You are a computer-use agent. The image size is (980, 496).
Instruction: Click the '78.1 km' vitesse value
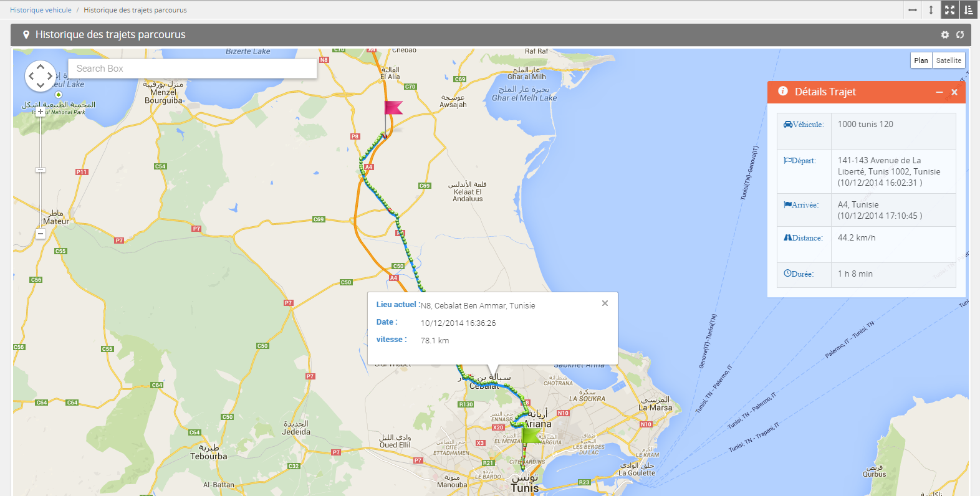pos(435,341)
